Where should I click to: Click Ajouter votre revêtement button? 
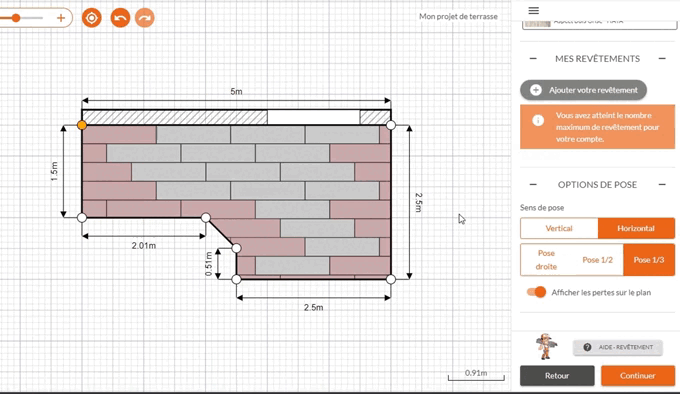(583, 90)
